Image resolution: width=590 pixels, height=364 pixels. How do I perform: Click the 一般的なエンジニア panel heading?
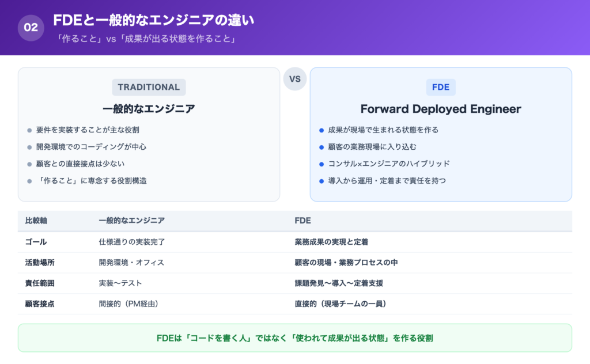[x=149, y=108]
